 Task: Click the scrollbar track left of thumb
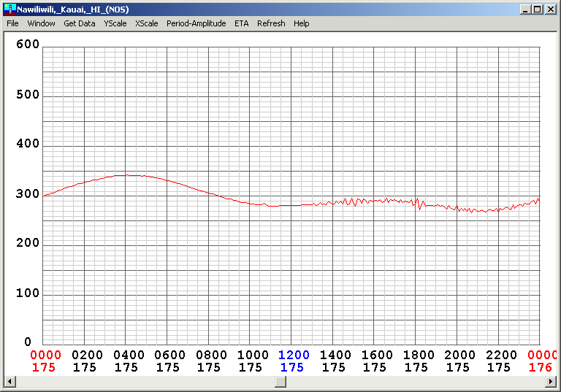pyautogui.click(x=146, y=382)
